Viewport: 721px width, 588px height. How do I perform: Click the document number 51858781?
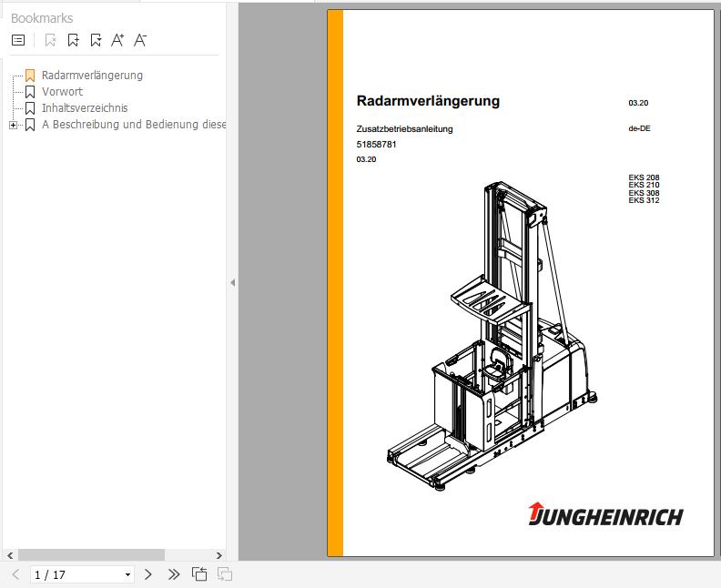coord(376,145)
